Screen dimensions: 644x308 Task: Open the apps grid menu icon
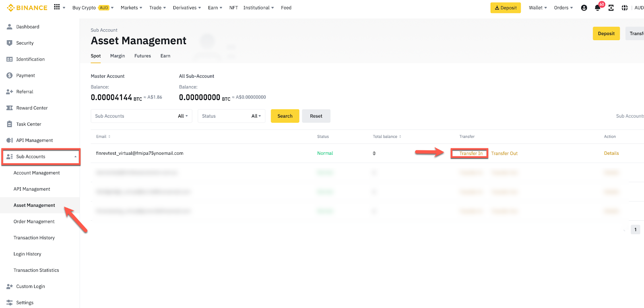click(57, 7)
